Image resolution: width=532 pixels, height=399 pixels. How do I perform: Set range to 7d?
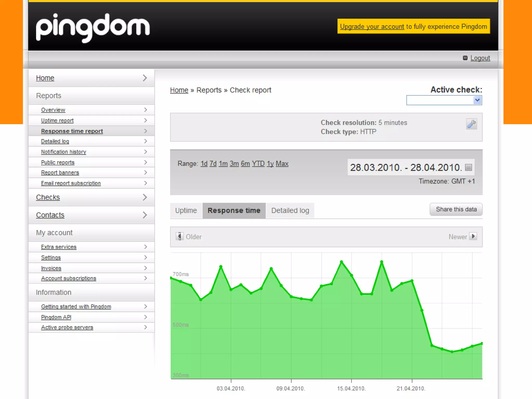coord(213,164)
